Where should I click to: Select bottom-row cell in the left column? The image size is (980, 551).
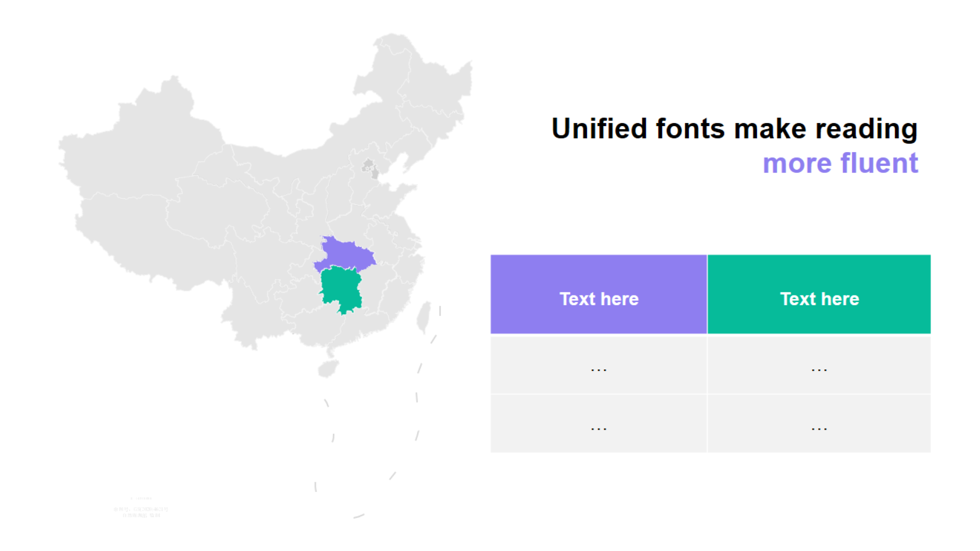pos(598,424)
